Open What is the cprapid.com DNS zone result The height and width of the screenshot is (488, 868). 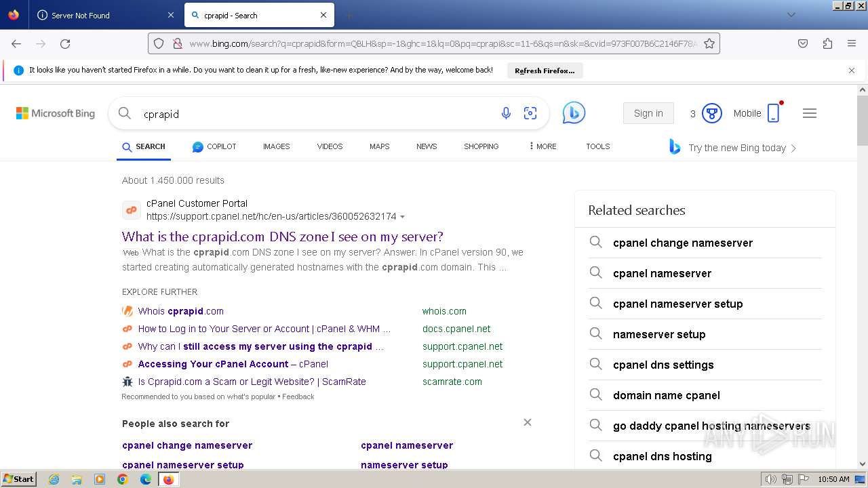[x=283, y=237]
